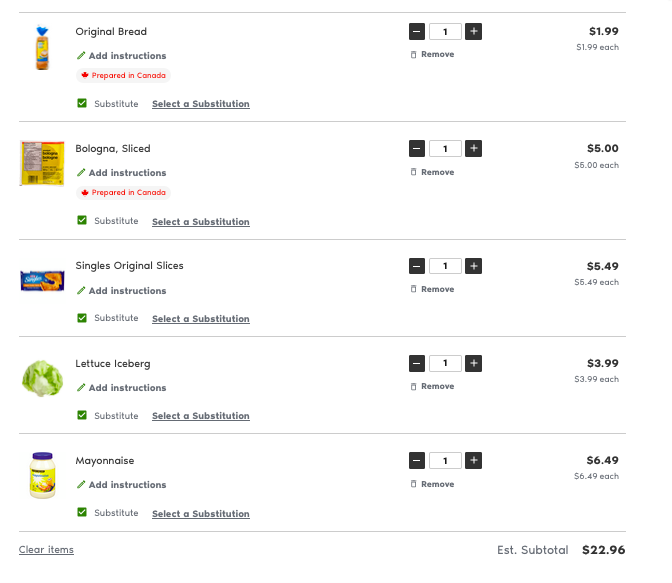Remove Singles Original Slices from cart
Image resolution: width=672 pixels, height=583 pixels.
pyautogui.click(x=432, y=289)
